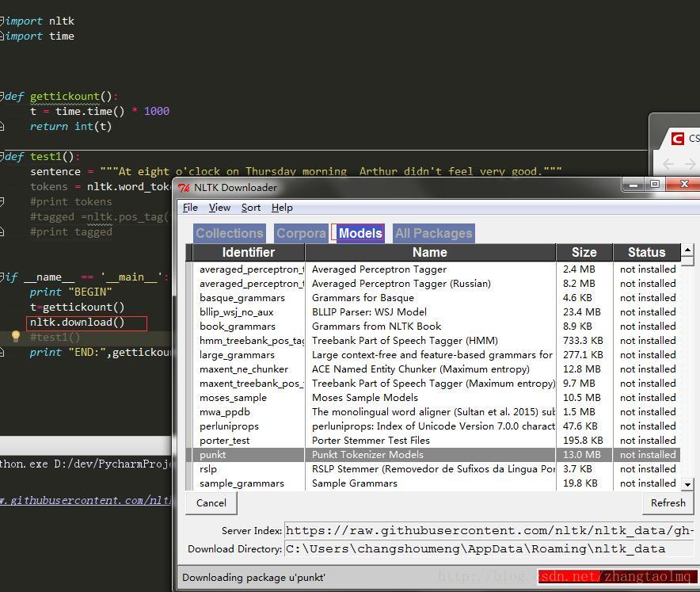
Task: Click the package list scroll up arrow
Action: click(687, 250)
